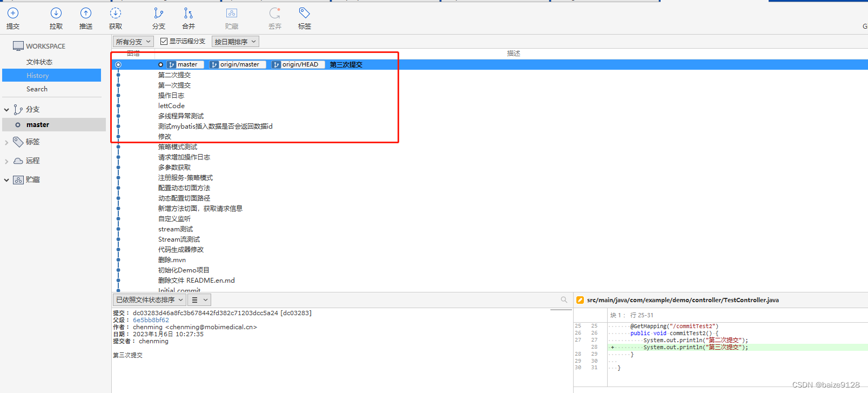The width and height of the screenshot is (868, 393).
Task: Select the 初始化Demo项目 commit row
Action: point(490,270)
